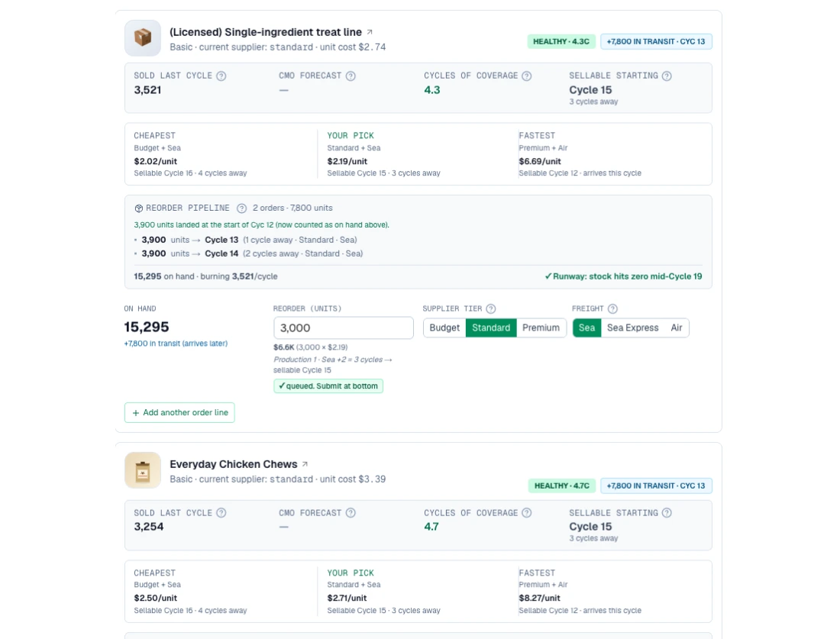Viewport: 840px width, 639px height.
Task: Select the Standard supplier tier
Action: pyautogui.click(x=491, y=328)
